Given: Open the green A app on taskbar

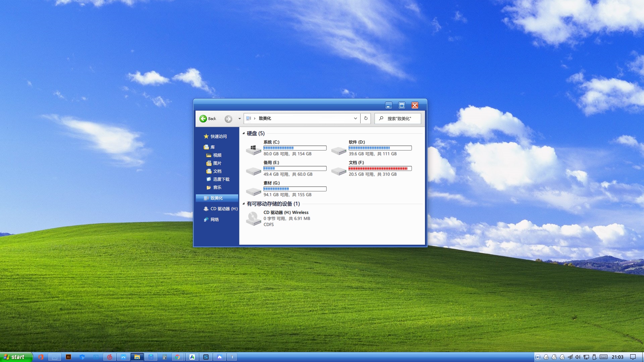Looking at the screenshot, I should pyautogui.click(x=192, y=357).
